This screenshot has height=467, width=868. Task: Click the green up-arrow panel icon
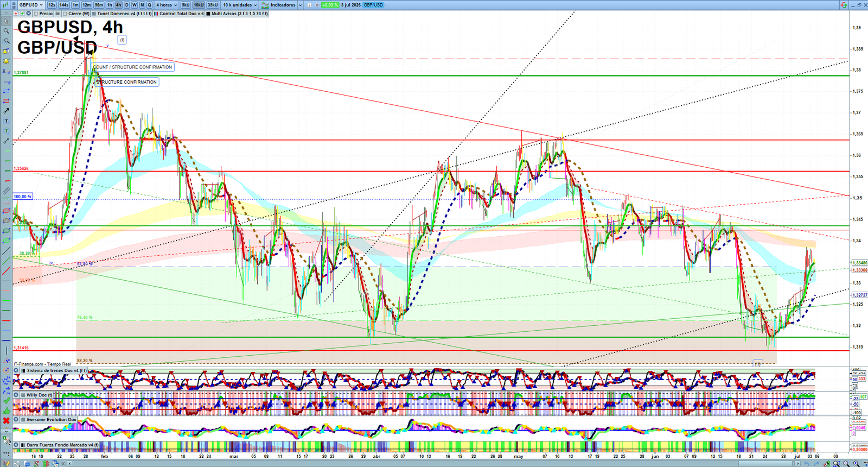click(22, 13)
